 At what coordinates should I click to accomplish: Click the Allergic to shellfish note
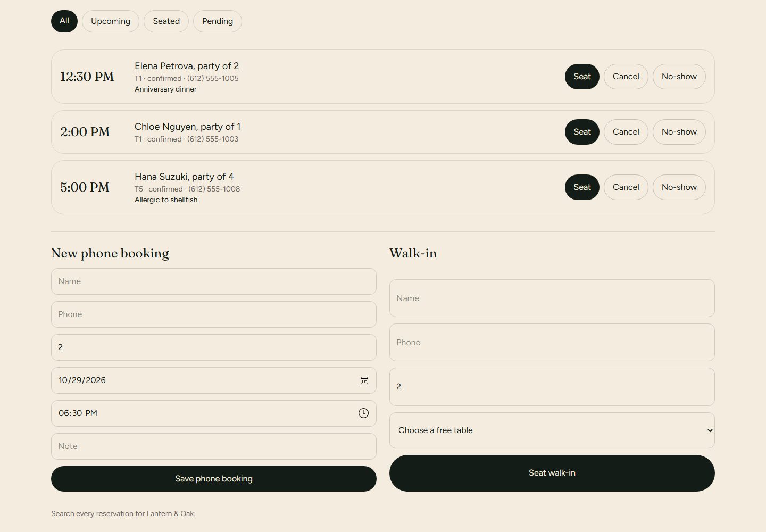tap(166, 200)
